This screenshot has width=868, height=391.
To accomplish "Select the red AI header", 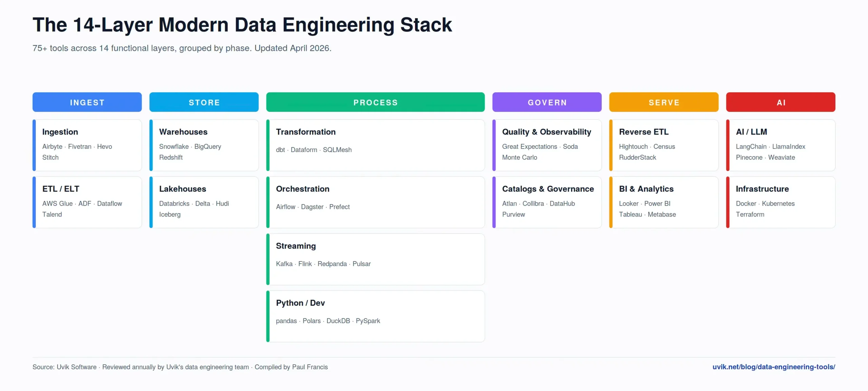I will click(x=781, y=102).
